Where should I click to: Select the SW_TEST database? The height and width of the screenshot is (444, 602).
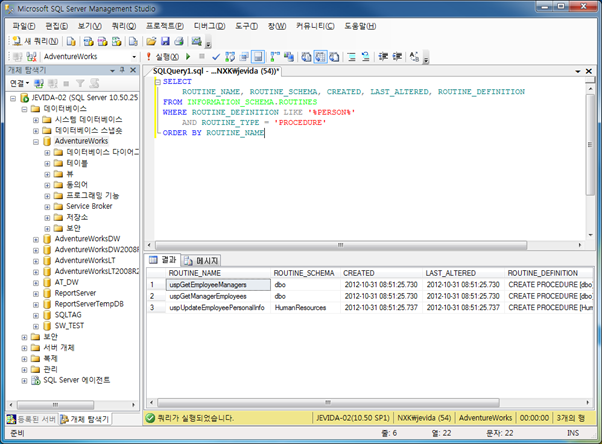click(x=69, y=326)
